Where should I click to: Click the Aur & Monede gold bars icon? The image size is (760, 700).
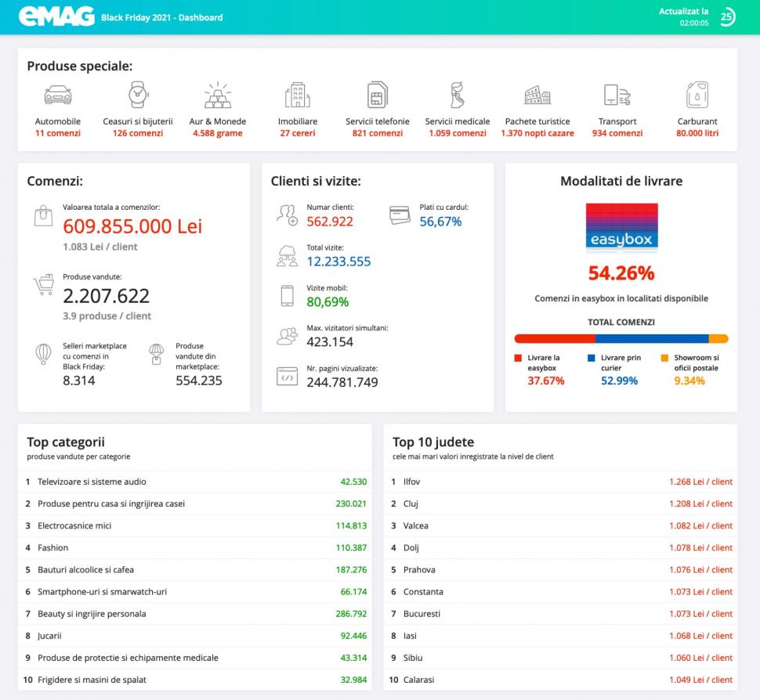217,95
